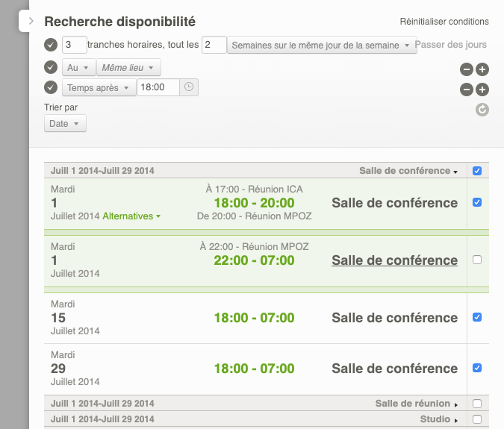
Task: Check the 22:00 - 07:00 slot checkbox
Action: click(477, 260)
